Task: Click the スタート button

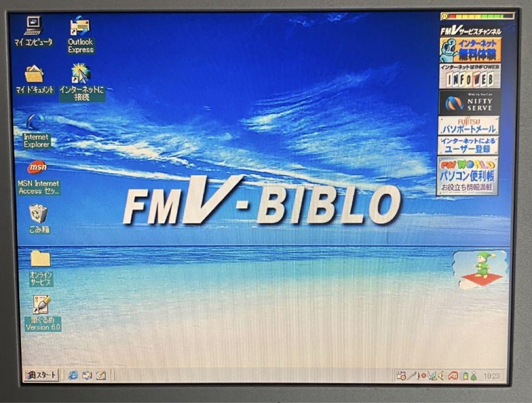Action: point(41,375)
